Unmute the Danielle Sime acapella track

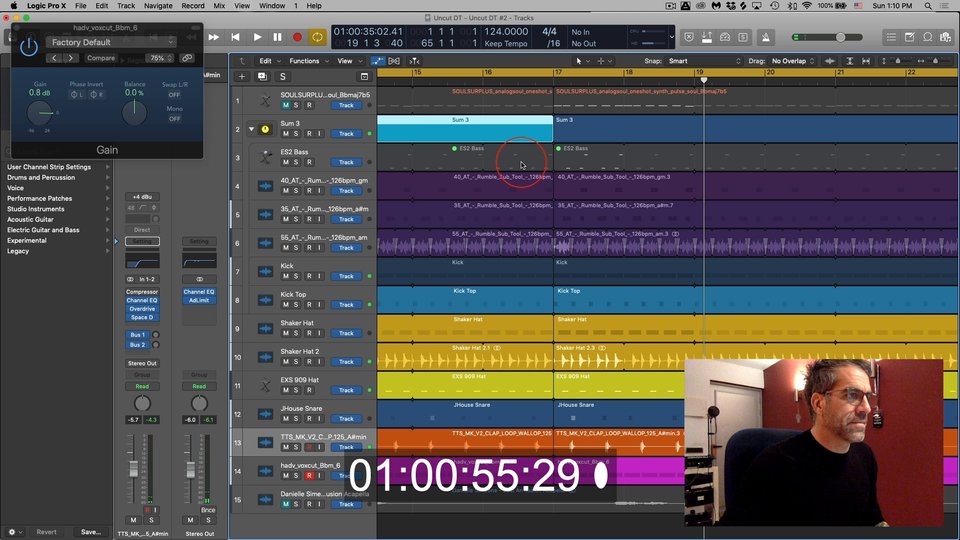coord(285,504)
